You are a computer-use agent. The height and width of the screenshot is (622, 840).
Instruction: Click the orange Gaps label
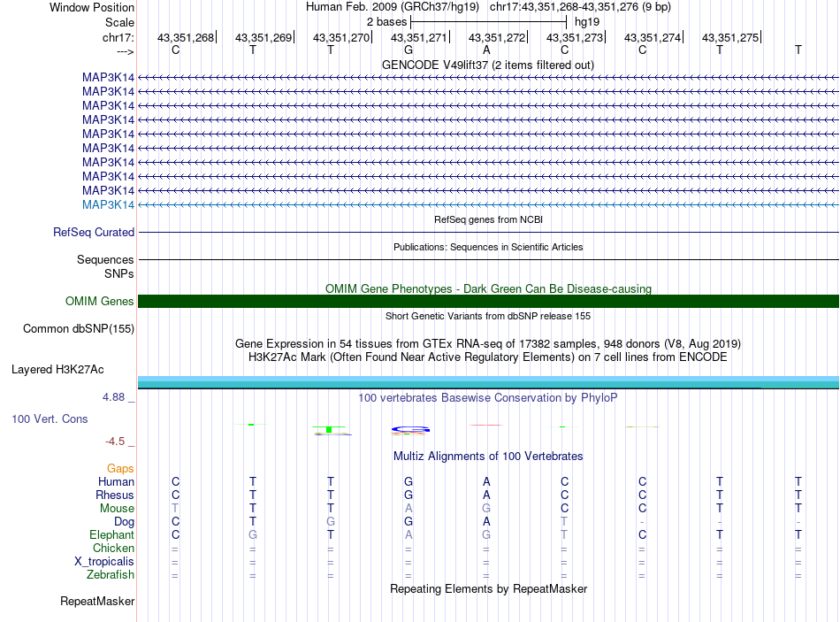(120, 469)
